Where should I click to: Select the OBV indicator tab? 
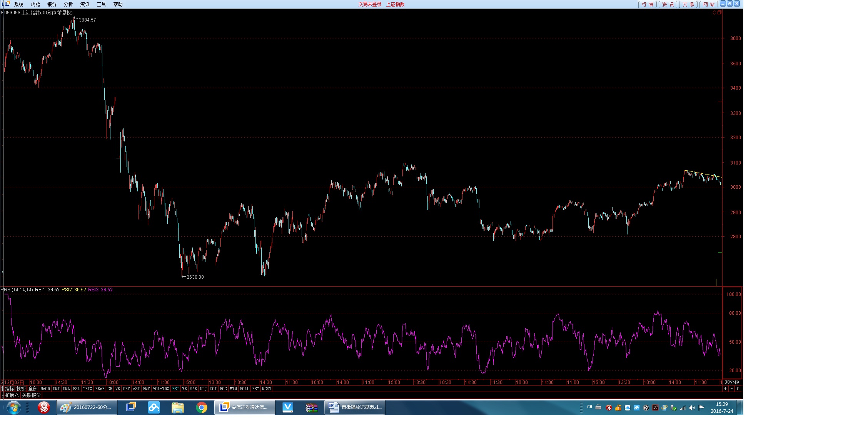(x=126, y=389)
